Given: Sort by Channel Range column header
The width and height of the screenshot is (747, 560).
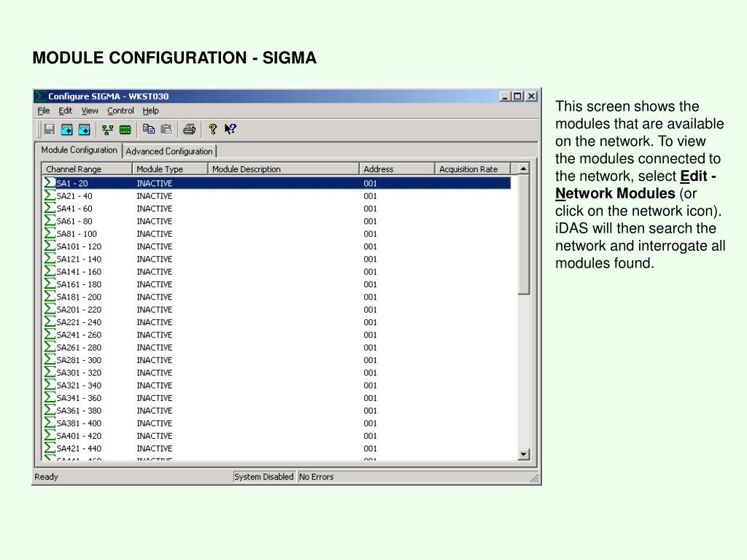Looking at the screenshot, I should tap(88, 169).
